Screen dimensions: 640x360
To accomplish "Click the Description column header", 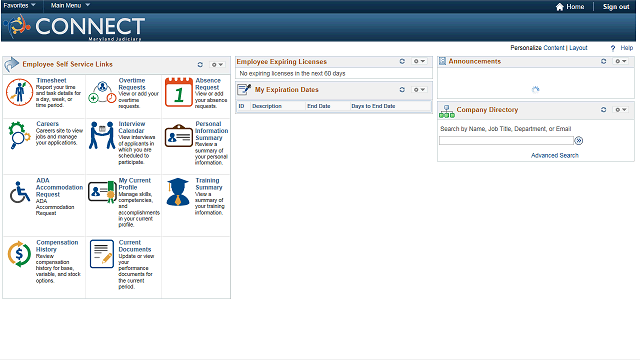I will pyautogui.click(x=267, y=106).
